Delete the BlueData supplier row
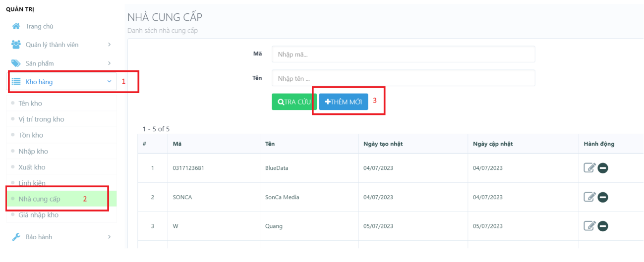Image resolution: width=644 pixels, height=262 pixels. click(603, 168)
